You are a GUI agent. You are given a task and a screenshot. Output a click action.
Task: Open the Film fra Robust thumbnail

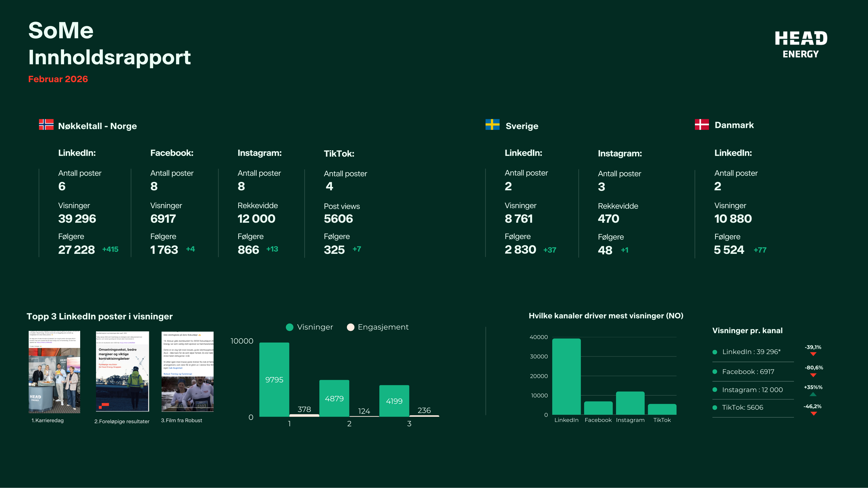point(187,372)
